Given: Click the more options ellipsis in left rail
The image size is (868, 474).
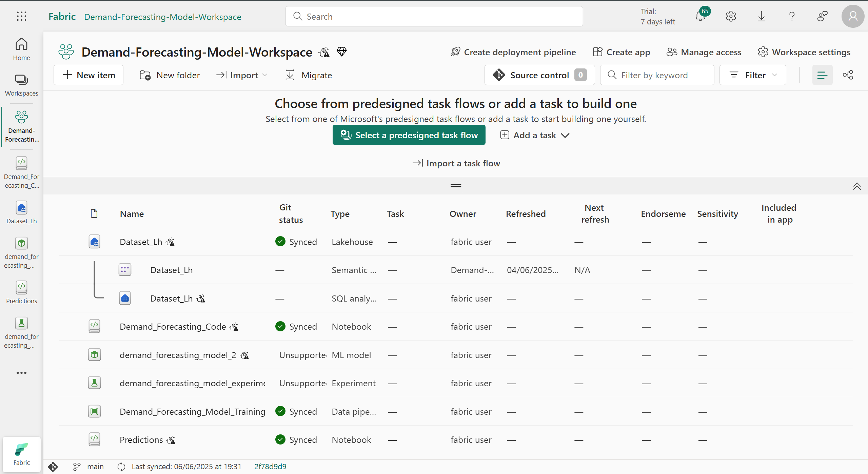Looking at the screenshot, I should point(21,373).
